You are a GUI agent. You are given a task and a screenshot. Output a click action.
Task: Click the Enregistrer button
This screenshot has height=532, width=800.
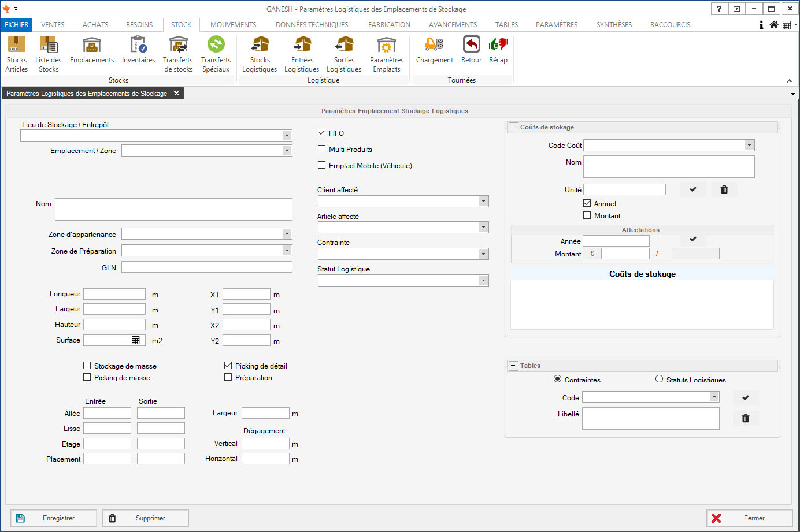[x=54, y=518]
